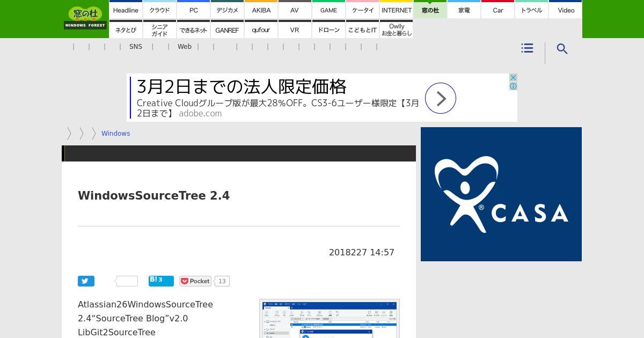Viewport: 644px width, 338px height.
Task: Open the クラウド tab
Action: point(159,10)
